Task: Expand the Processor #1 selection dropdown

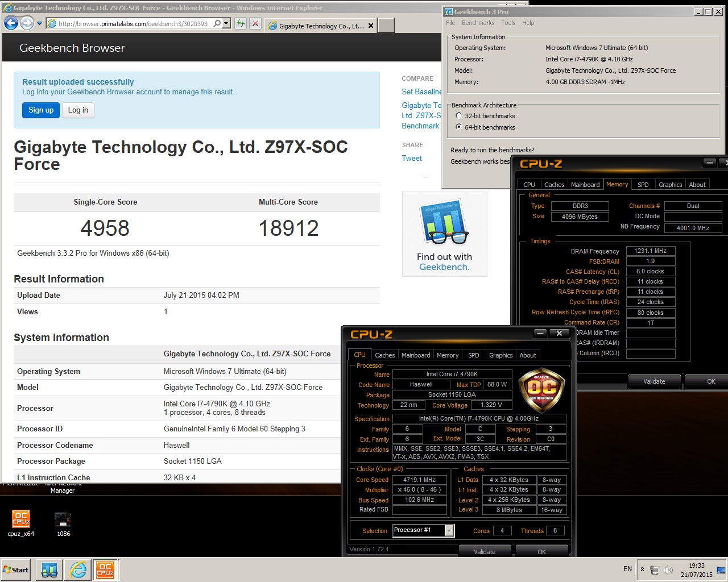Action: click(x=449, y=530)
